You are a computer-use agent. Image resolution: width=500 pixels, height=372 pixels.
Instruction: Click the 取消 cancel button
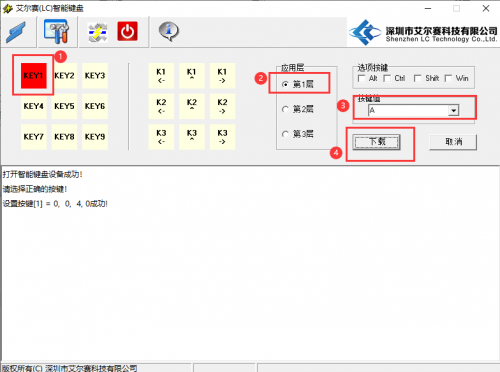[453, 142]
